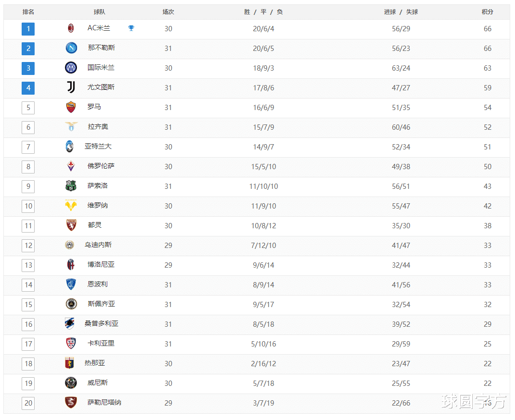Click the 进球 / 失球 column header
The height and width of the screenshot is (420, 515).
(x=401, y=12)
